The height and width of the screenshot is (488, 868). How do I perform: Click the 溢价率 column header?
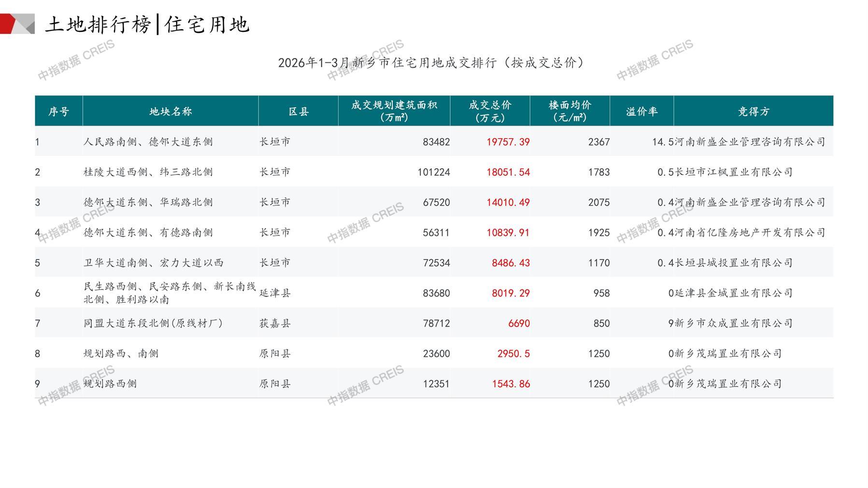pos(641,112)
